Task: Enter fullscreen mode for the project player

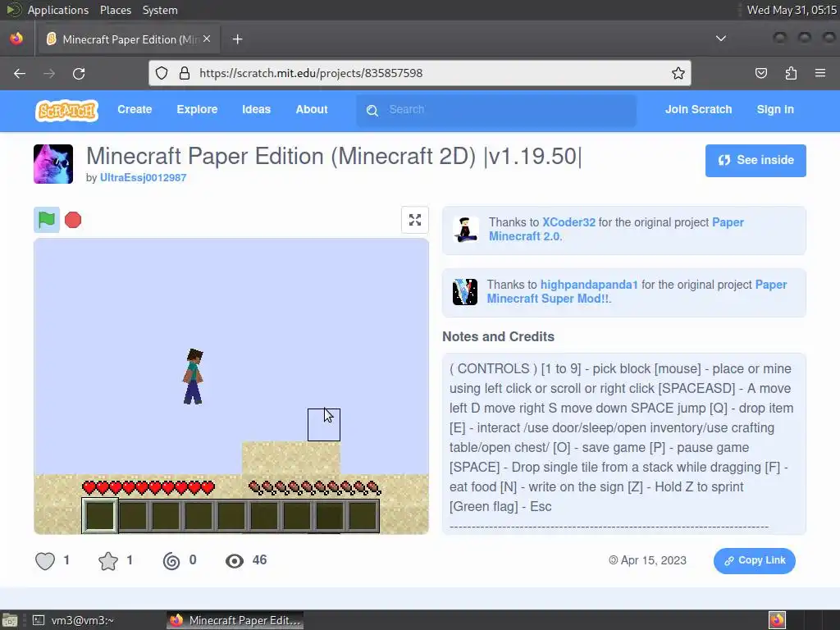Action: pos(414,220)
